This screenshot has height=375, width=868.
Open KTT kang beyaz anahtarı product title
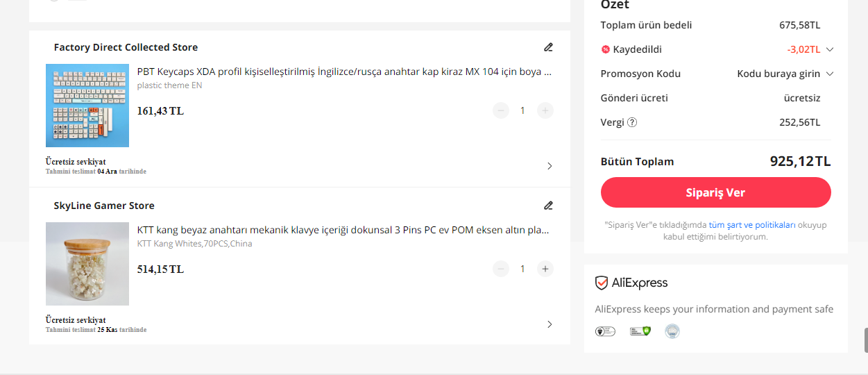[x=344, y=230]
